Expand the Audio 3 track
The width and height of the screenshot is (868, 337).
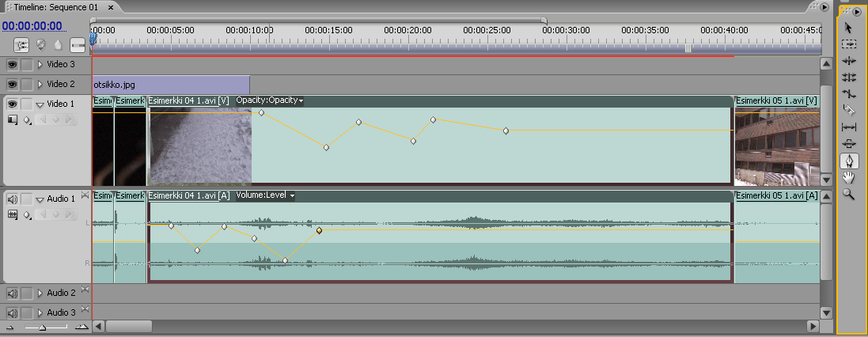pyautogui.click(x=40, y=312)
